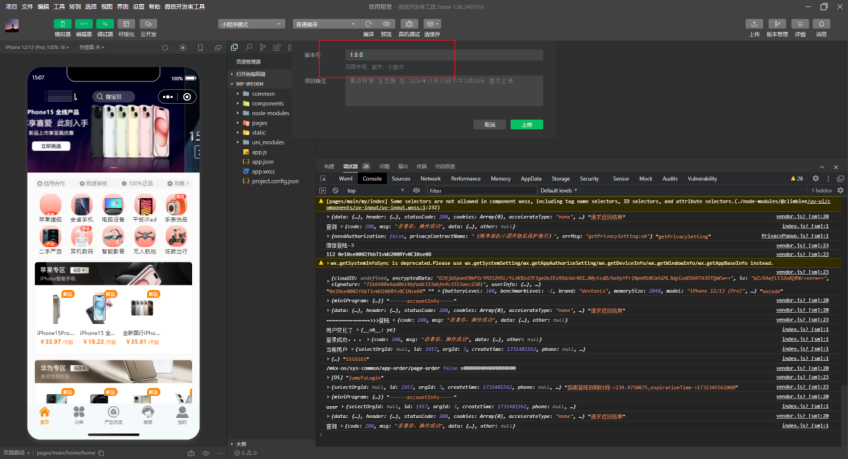This screenshot has width=848, height=460.
Task: Click the simulator record/stop icon
Action: 183,48
